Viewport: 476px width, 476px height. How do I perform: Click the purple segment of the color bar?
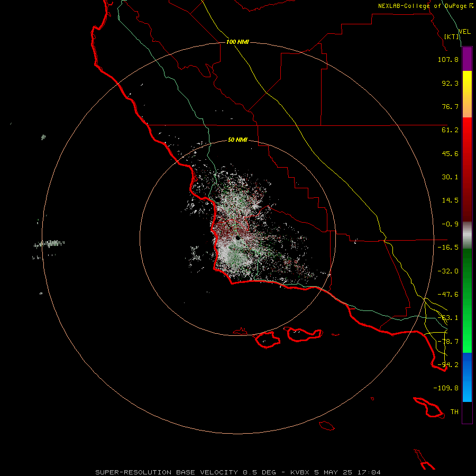(x=467, y=59)
